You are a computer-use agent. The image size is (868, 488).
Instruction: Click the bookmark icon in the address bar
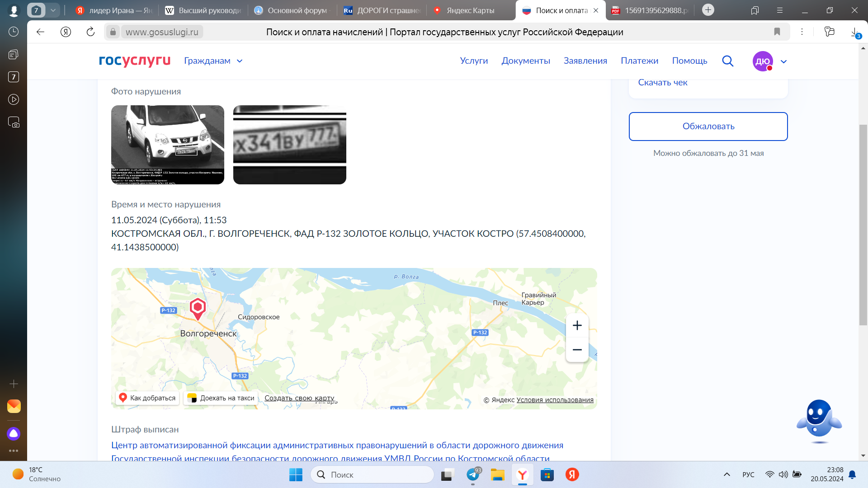(777, 32)
